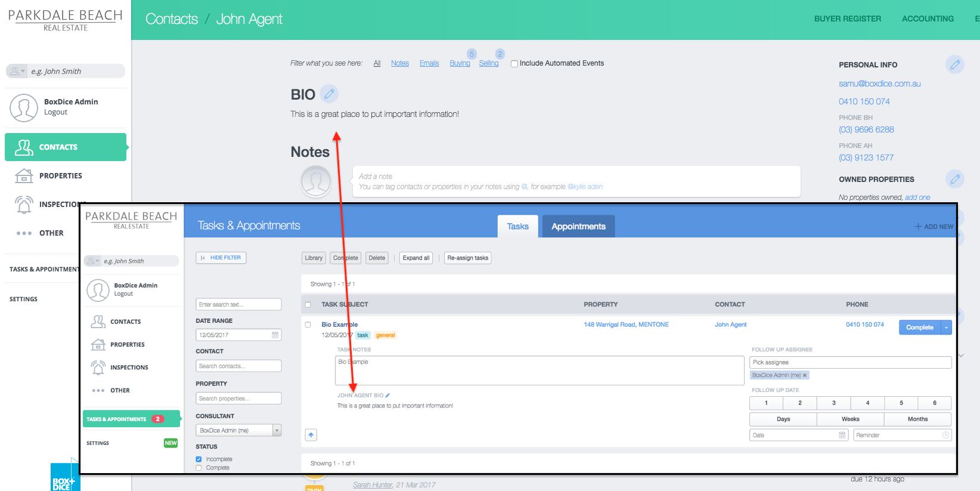Viewport: 980px width, 491px height.
Task: Check the Bio Example task row checkbox
Action: (308, 325)
